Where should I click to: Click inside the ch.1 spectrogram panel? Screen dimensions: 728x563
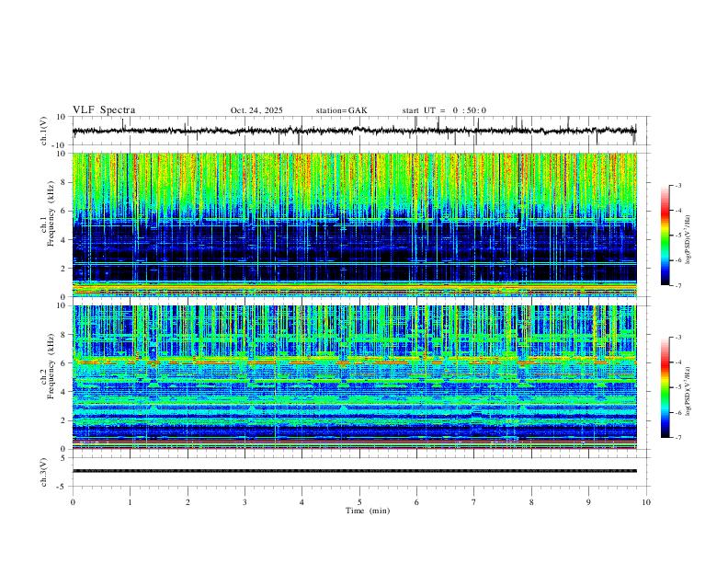pos(354,224)
